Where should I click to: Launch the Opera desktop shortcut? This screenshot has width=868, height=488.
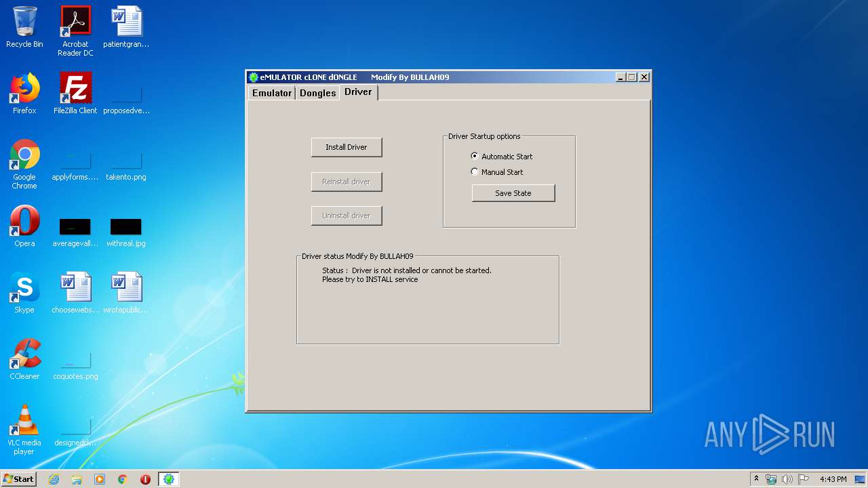[24, 226]
